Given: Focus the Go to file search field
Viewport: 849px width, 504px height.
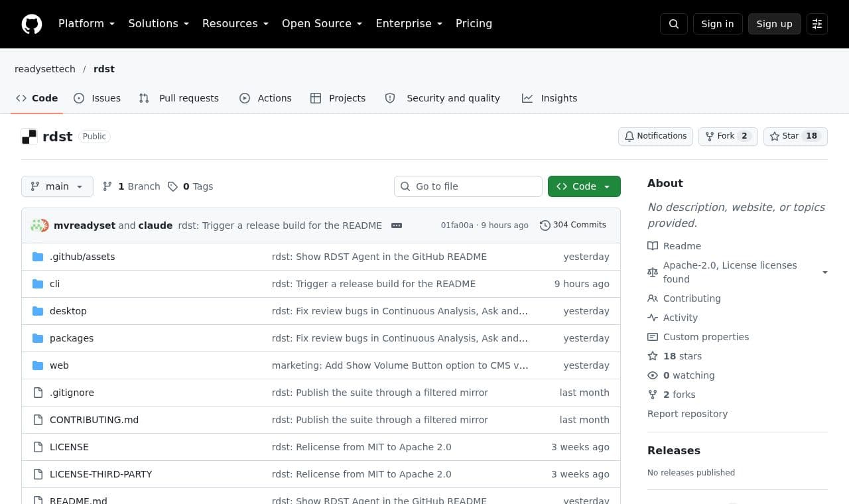Looking at the screenshot, I should tap(468, 186).
